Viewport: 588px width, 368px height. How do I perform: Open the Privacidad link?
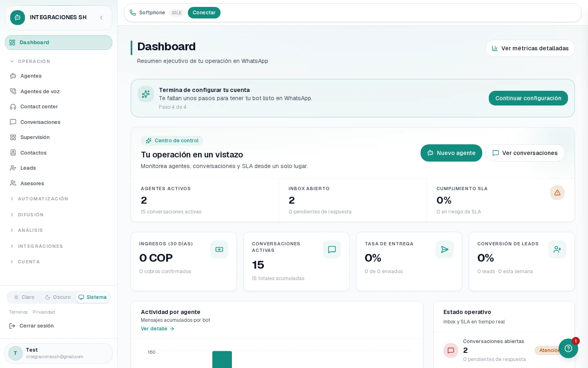(44, 312)
